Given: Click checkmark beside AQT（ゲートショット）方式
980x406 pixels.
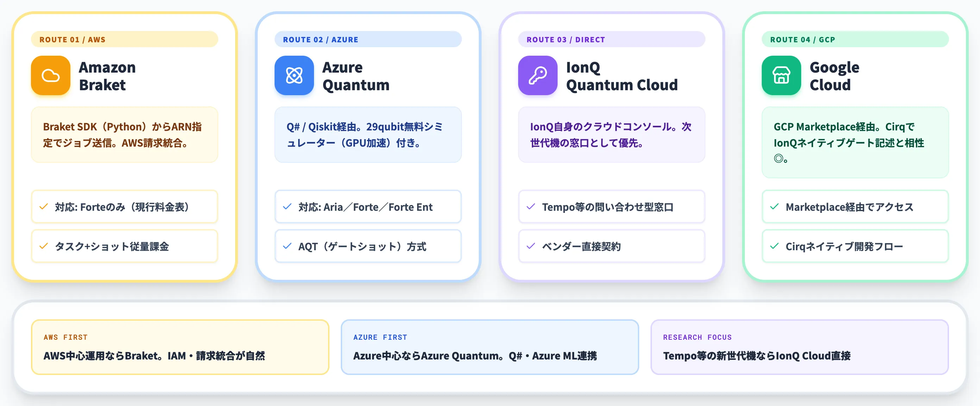Looking at the screenshot, I should pos(287,246).
